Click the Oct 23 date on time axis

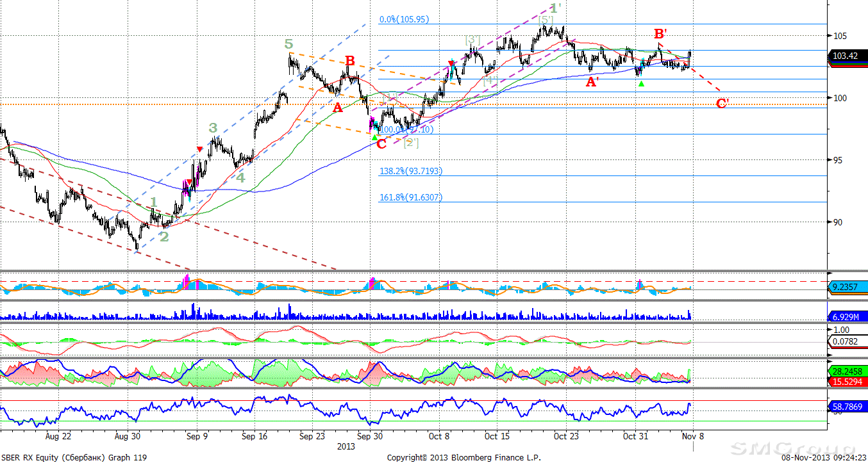coord(566,436)
